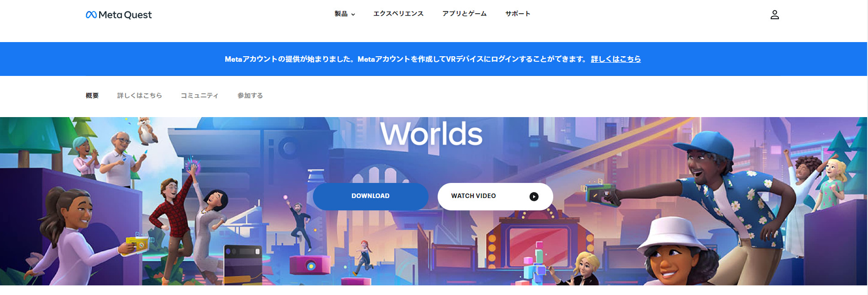
Task: Open the エクスペリエンス menu item
Action: tap(398, 14)
